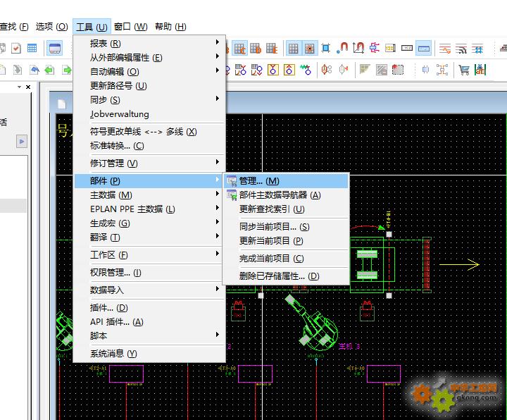Choose 更新路径号 (U) from Tools menu
This screenshot has width=507, height=420.
pyautogui.click(x=149, y=85)
